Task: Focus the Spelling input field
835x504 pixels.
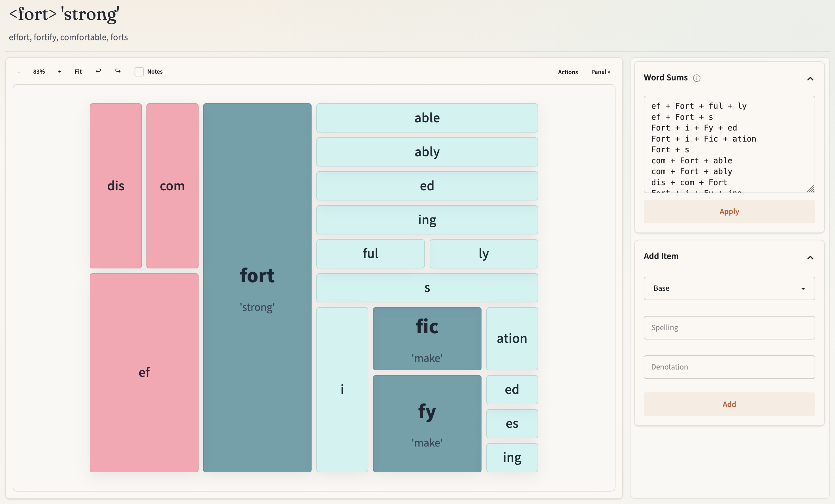Action: [729, 328]
